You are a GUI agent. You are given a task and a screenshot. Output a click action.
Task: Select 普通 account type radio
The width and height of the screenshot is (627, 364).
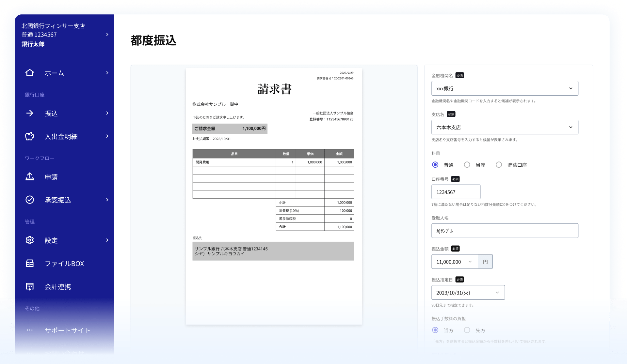point(435,165)
